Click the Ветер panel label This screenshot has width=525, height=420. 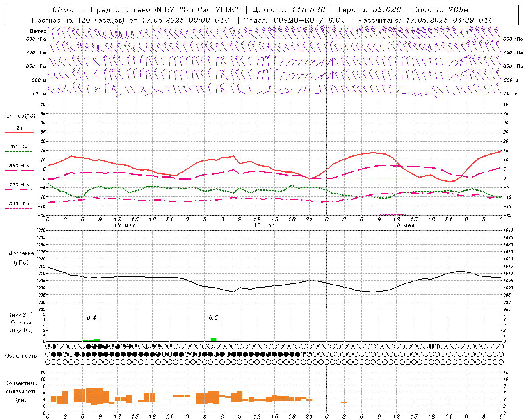(x=38, y=31)
